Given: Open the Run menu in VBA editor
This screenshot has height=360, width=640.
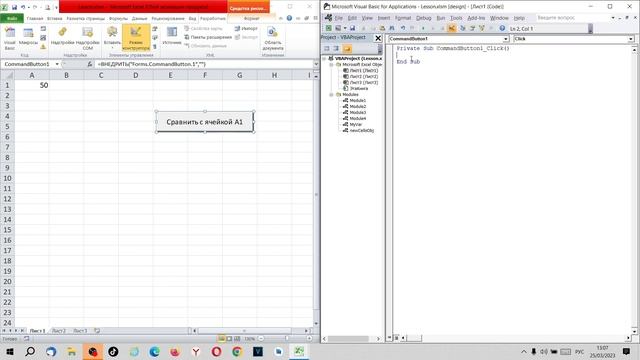Looking at the screenshot, I should pos(441,18).
